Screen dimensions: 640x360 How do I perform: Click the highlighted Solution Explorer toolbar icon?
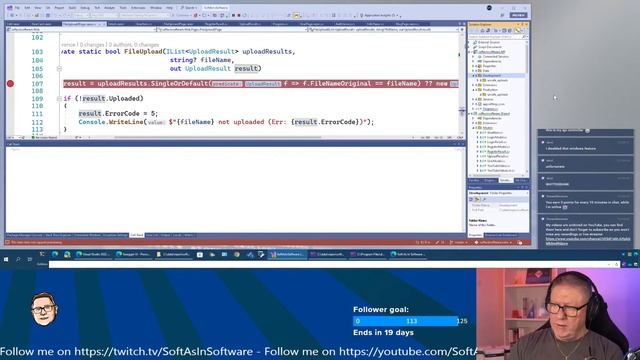click(x=518, y=31)
